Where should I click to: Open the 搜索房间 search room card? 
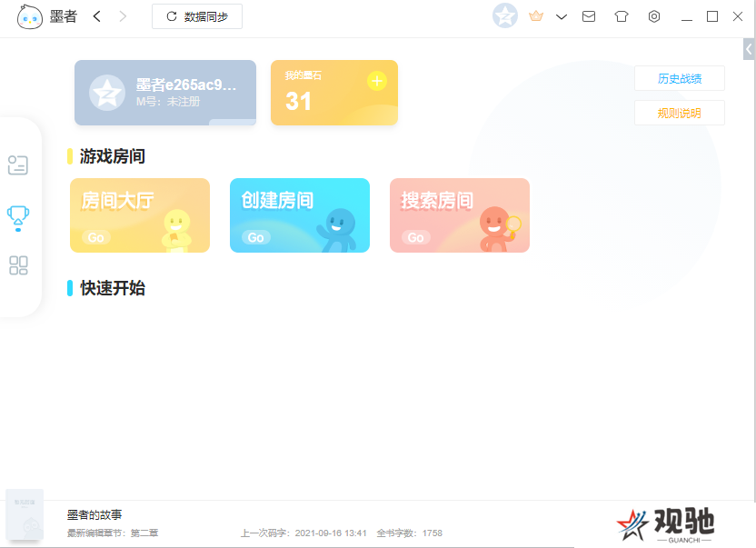point(459,215)
